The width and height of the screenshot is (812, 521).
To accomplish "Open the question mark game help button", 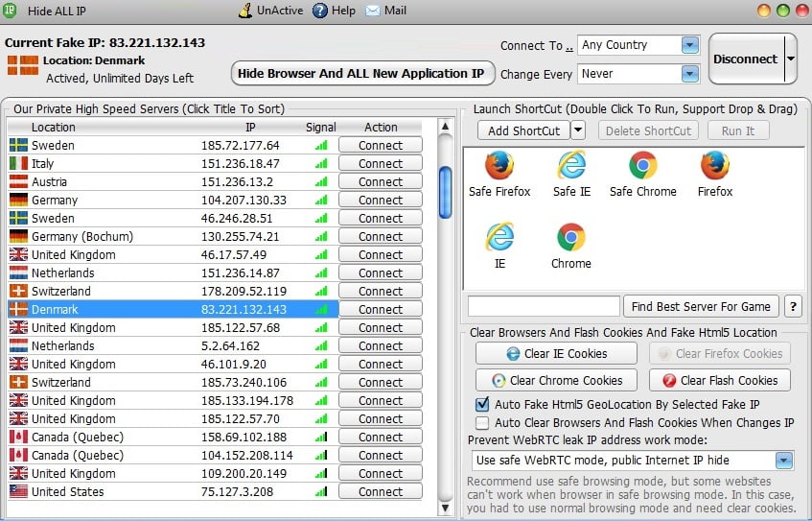I will (x=793, y=306).
